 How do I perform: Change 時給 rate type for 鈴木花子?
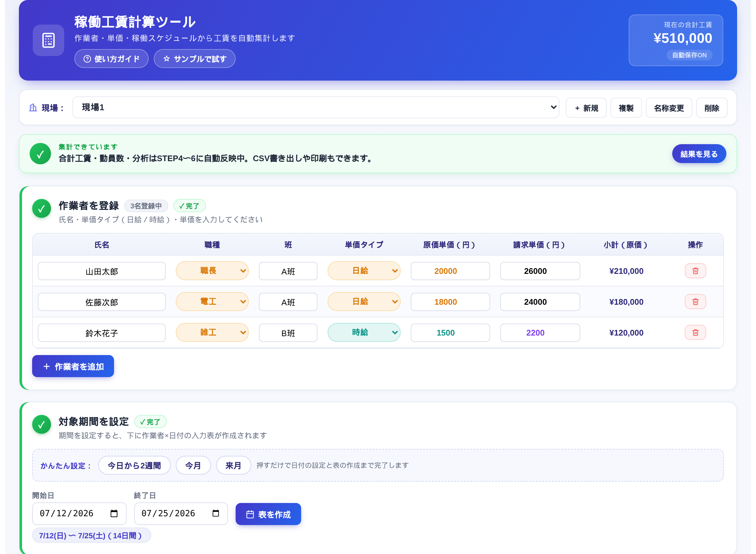click(x=364, y=333)
